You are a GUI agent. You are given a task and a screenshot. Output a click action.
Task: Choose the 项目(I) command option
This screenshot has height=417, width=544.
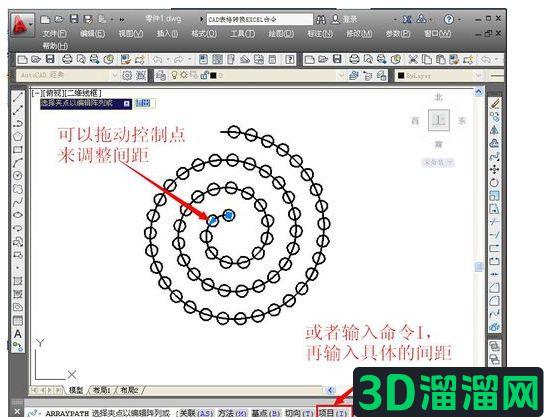(333, 413)
